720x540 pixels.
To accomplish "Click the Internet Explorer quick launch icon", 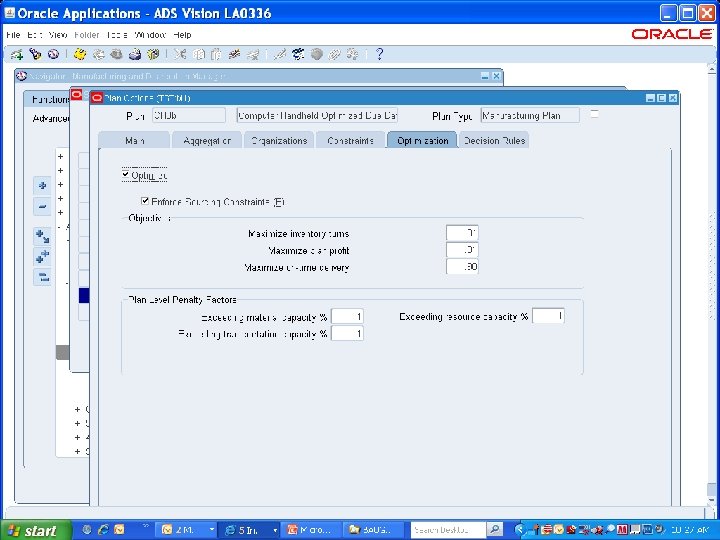I will (103, 530).
